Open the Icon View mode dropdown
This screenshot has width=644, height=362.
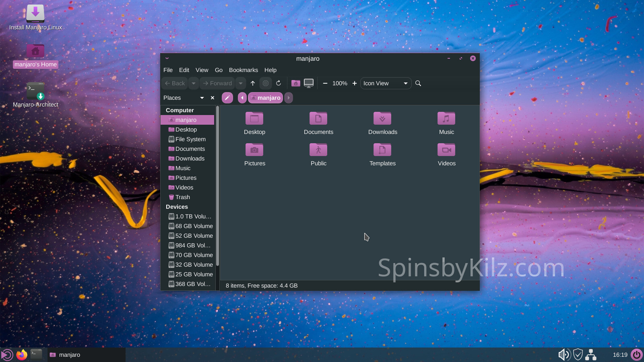386,83
